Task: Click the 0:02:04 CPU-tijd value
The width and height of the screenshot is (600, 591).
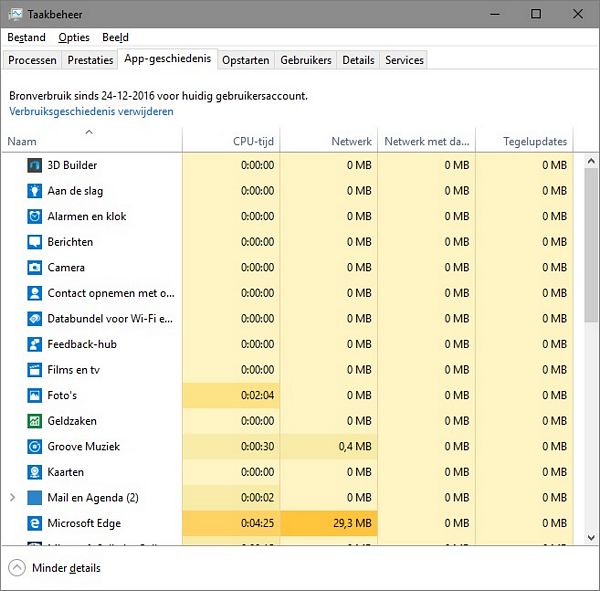Action: pos(258,395)
